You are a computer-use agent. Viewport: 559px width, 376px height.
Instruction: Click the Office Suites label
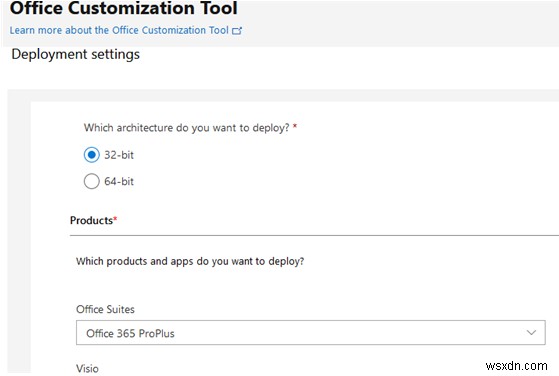[105, 309]
